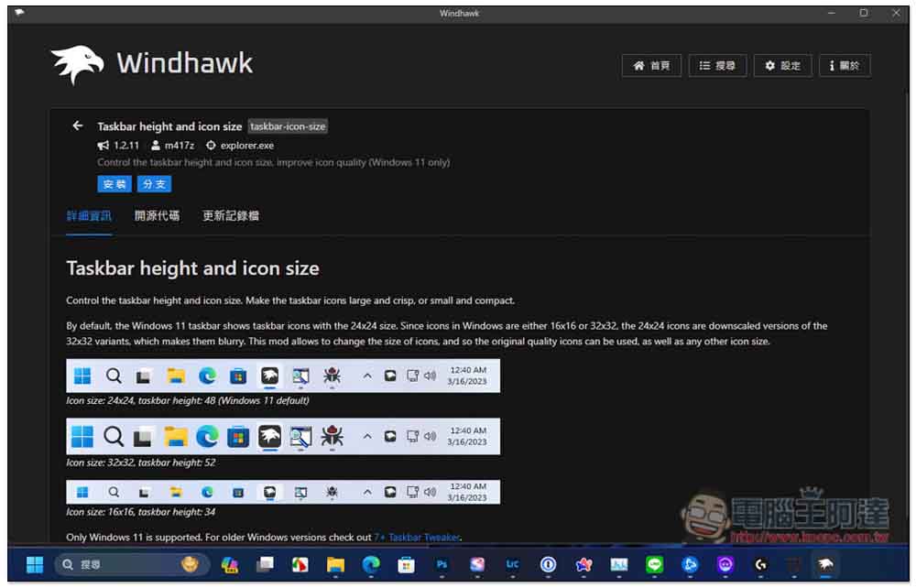Open the 首頁 home page button

pyautogui.click(x=651, y=65)
